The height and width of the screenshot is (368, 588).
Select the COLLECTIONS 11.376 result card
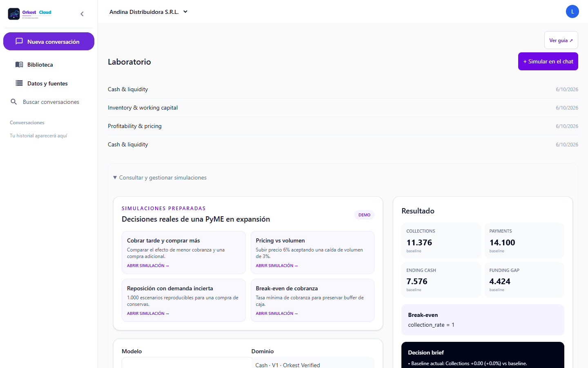click(x=441, y=241)
